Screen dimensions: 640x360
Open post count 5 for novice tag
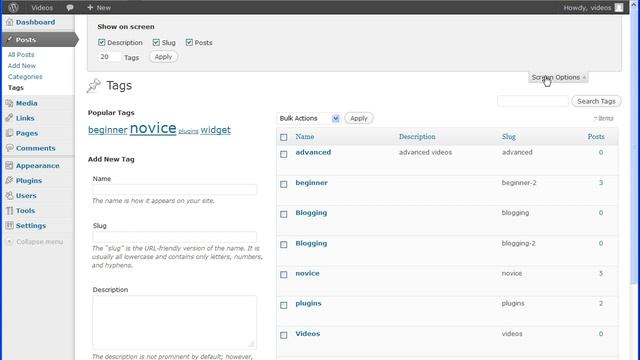point(600,273)
